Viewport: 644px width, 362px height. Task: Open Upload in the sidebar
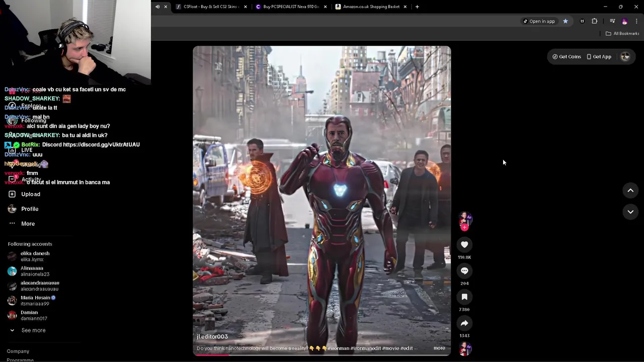click(x=31, y=194)
